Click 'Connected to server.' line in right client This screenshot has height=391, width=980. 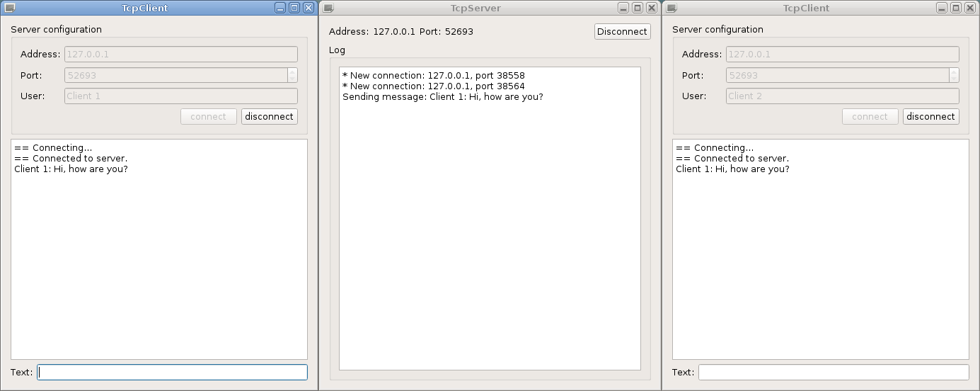click(732, 158)
